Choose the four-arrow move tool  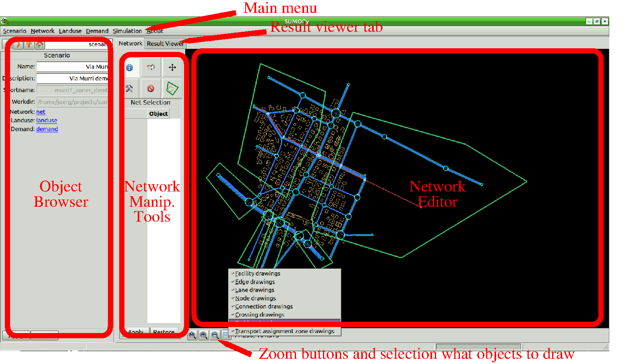click(x=172, y=68)
